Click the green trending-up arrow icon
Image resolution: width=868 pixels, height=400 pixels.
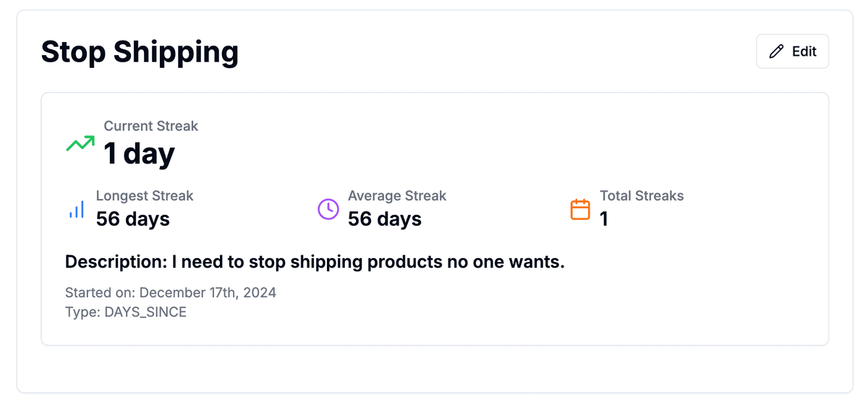click(x=80, y=143)
